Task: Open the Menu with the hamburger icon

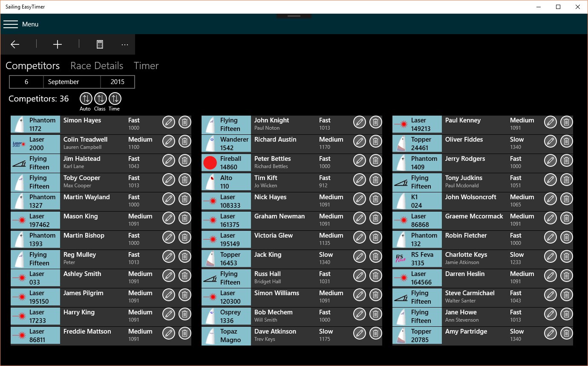Action: [11, 24]
